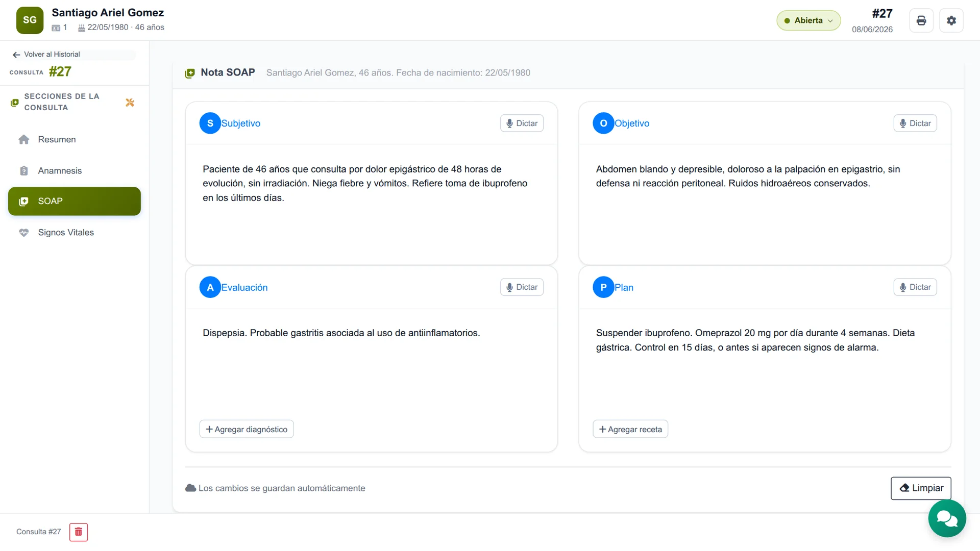The height and width of the screenshot is (551, 980).
Task: Expand the Abierta status dropdown
Action: 808,20
